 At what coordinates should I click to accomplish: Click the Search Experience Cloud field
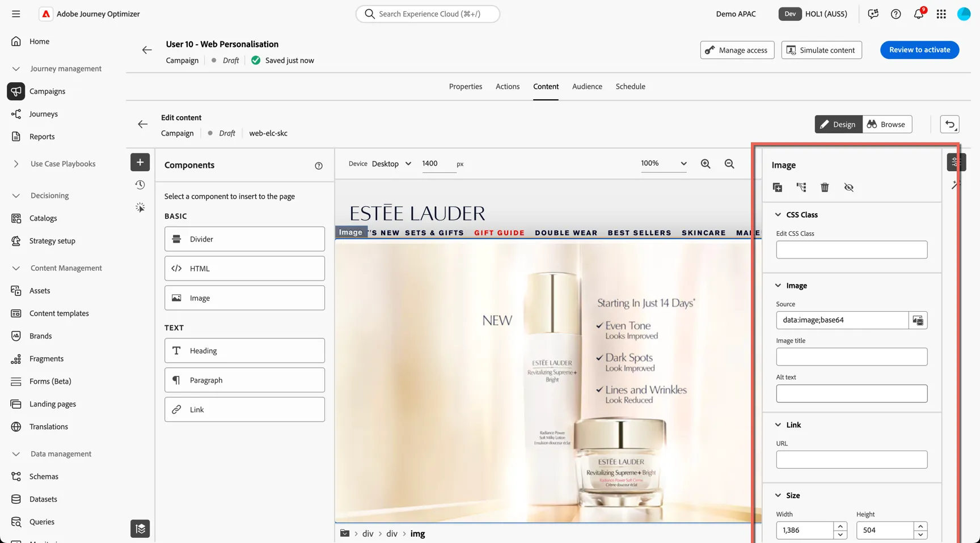428,14
